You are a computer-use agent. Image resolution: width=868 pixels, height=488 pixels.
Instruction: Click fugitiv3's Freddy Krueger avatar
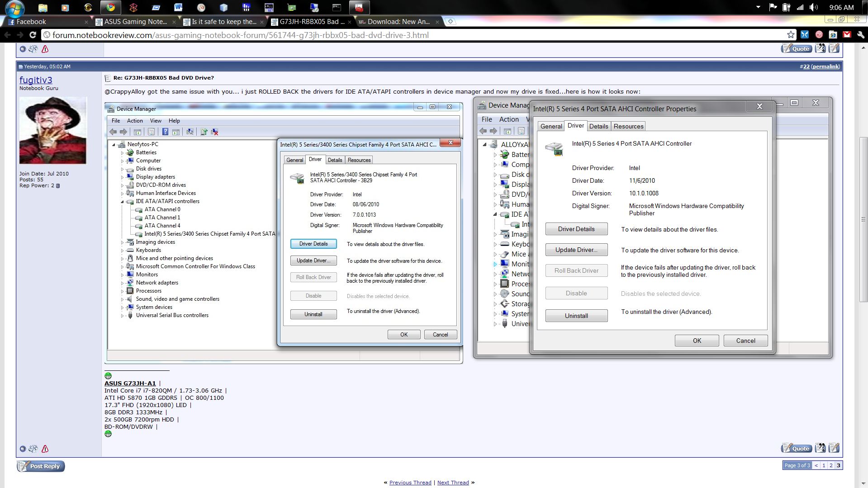click(52, 130)
